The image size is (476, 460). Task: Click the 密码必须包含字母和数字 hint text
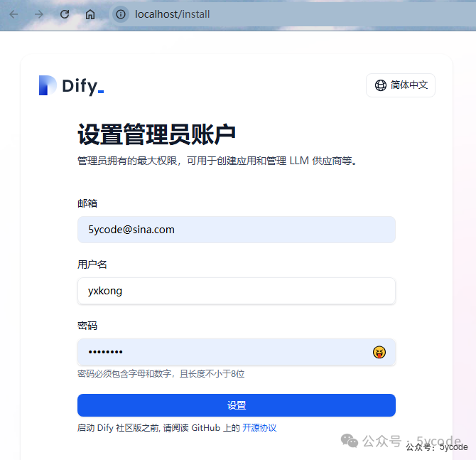point(161,374)
